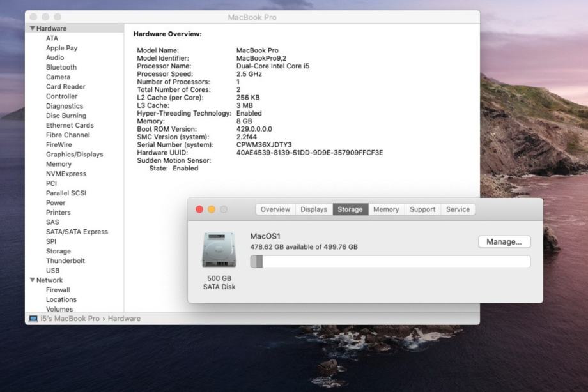Open the Displays tab
The image size is (588, 392).
pos(314,209)
